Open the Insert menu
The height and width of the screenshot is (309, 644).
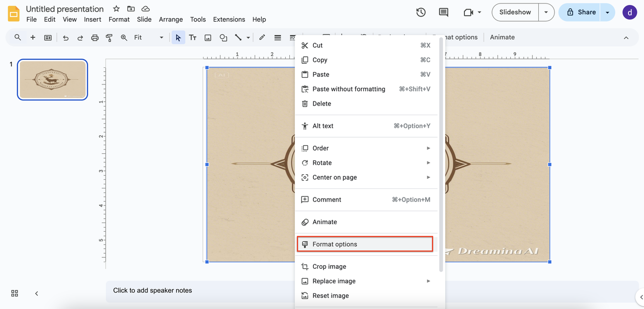point(93,19)
